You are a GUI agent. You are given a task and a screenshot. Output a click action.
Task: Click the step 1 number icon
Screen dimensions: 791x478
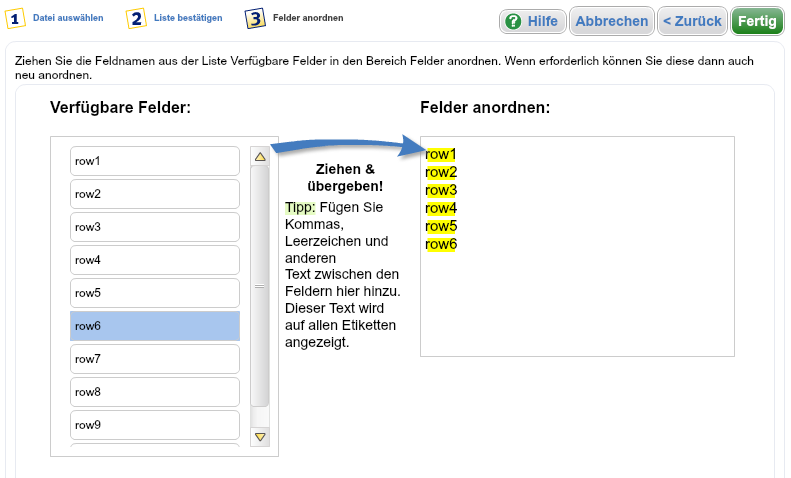pyautogui.click(x=16, y=18)
